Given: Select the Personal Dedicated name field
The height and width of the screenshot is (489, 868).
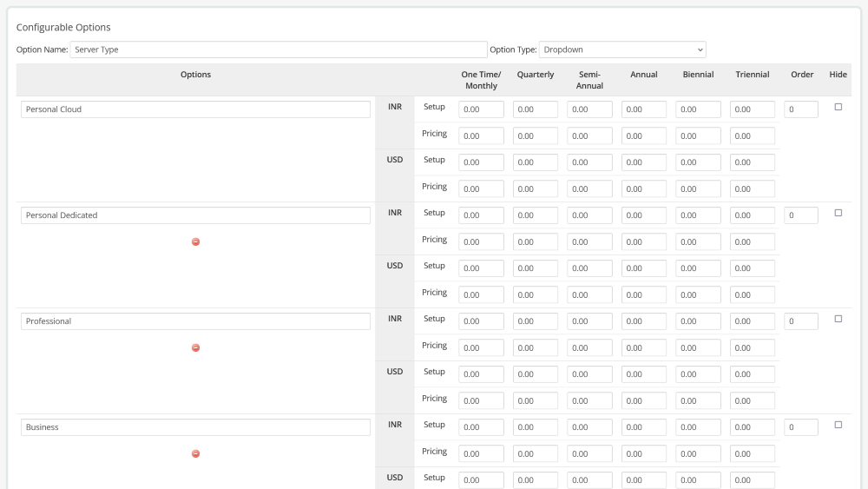Looking at the screenshot, I should pyautogui.click(x=195, y=215).
